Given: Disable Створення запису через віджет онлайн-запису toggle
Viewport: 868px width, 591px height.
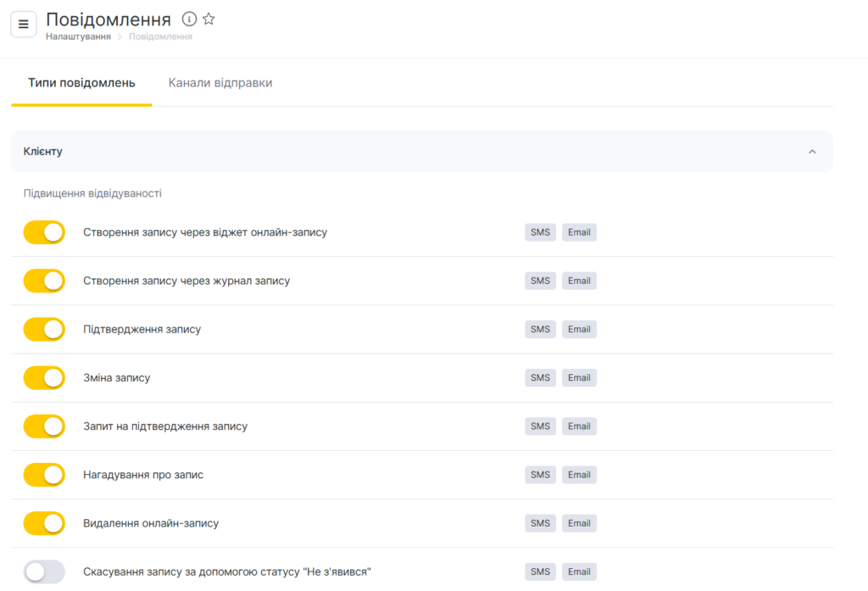Looking at the screenshot, I should pyautogui.click(x=44, y=232).
